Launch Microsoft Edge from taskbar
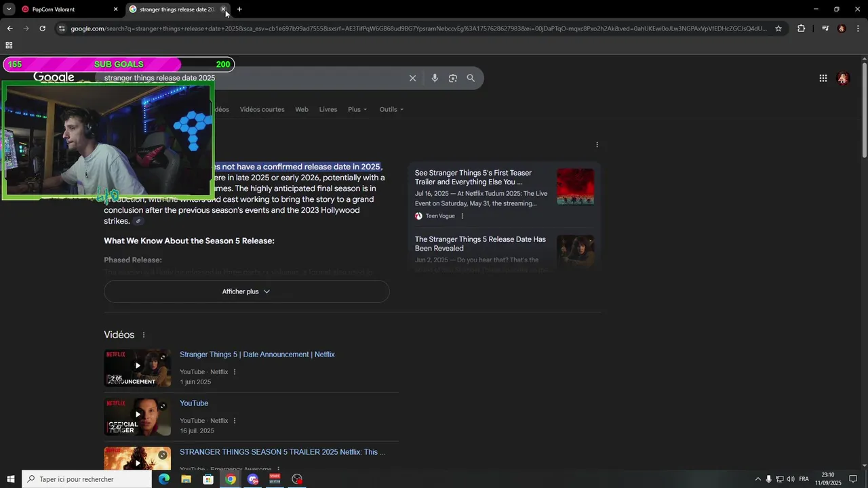The width and height of the screenshot is (868, 488). coord(163,479)
